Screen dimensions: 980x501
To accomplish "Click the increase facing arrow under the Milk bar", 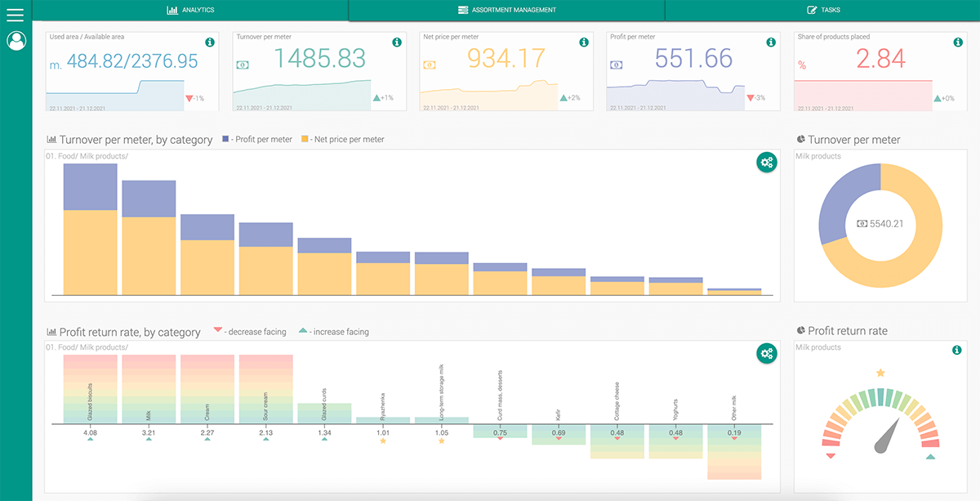I will point(148,437).
